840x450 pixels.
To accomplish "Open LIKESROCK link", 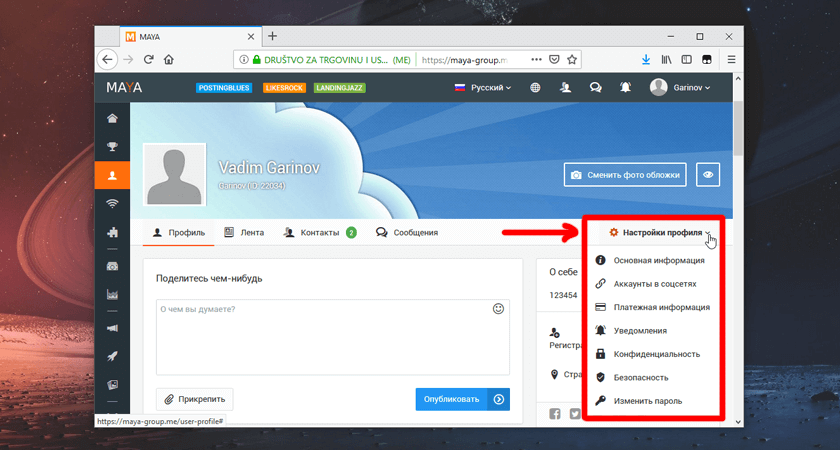I will pyautogui.click(x=284, y=88).
